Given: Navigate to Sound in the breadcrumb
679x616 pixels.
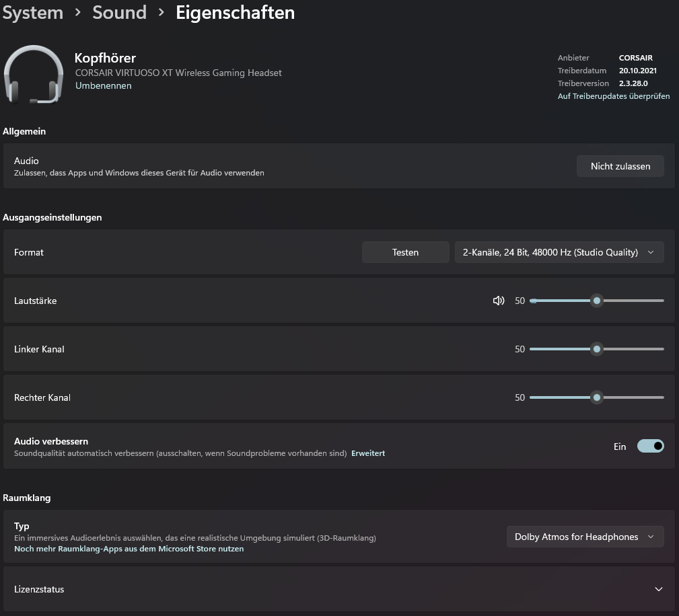Looking at the screenshot, I should pyautogui.click(x=119, y=12).
